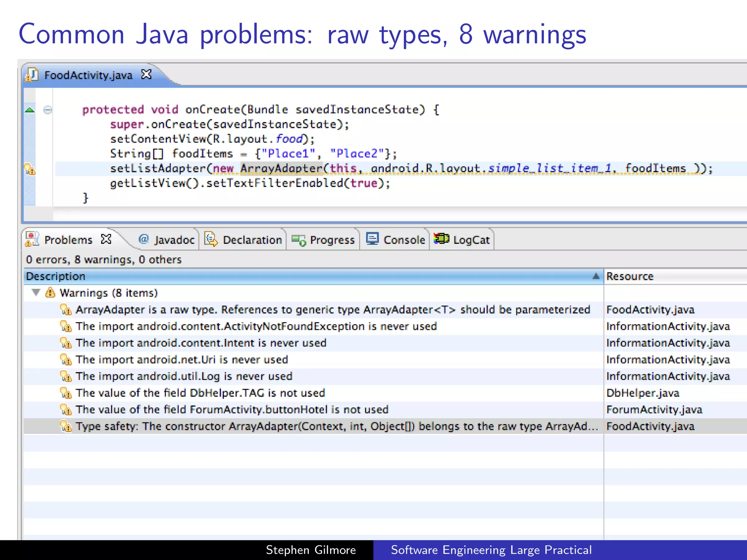
Task: Click warning icon beside ArrayAdapter raw type message
Action: (66, 310)
